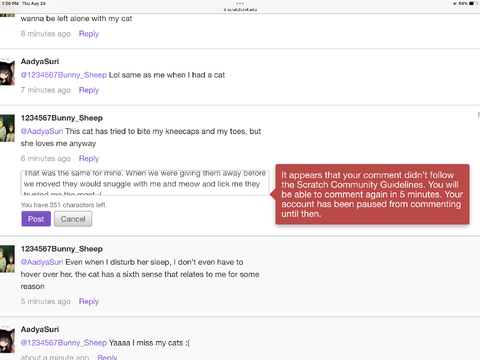Click the Cancel button

(73, 219)
